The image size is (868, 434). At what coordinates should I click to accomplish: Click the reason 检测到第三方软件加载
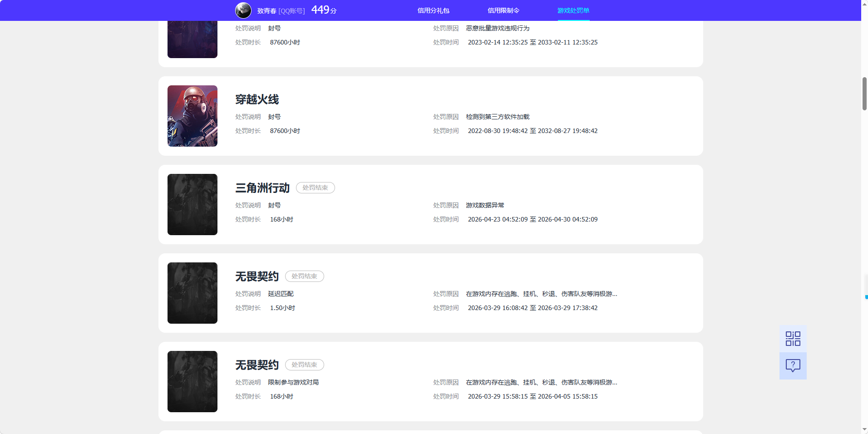498,117
